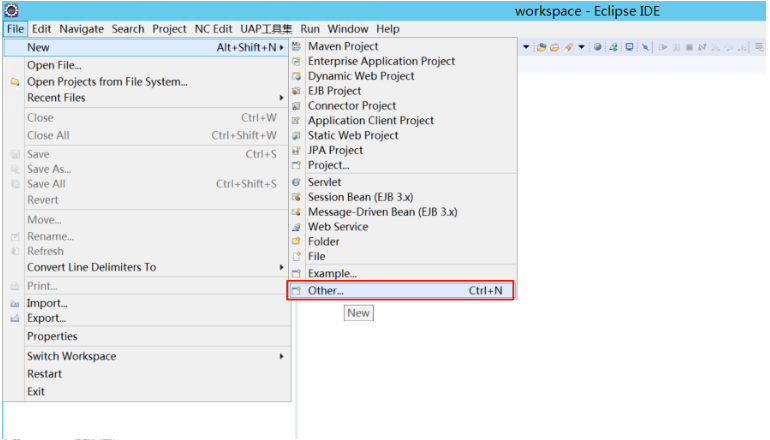Click the monitor screen toolbar icon
Viewport: 770px width, 440px height.
click(x=629, y=47)
